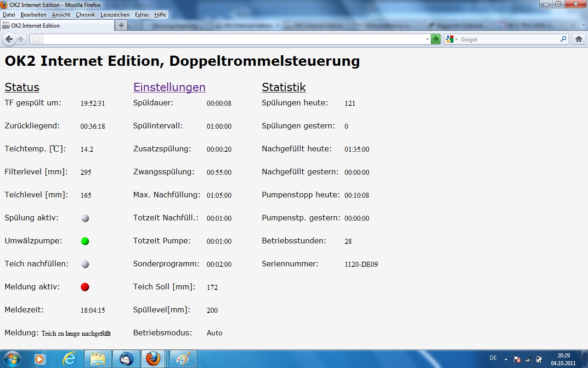Open the Lesezeichen menu
The height and width of the screenshot is (368, 588).
tap(115, 15)
